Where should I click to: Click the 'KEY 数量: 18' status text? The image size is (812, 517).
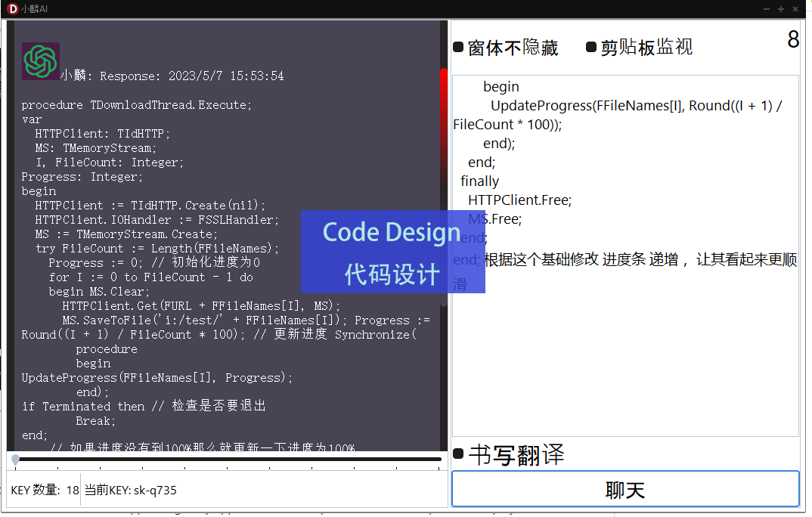(x=45, y=490)
